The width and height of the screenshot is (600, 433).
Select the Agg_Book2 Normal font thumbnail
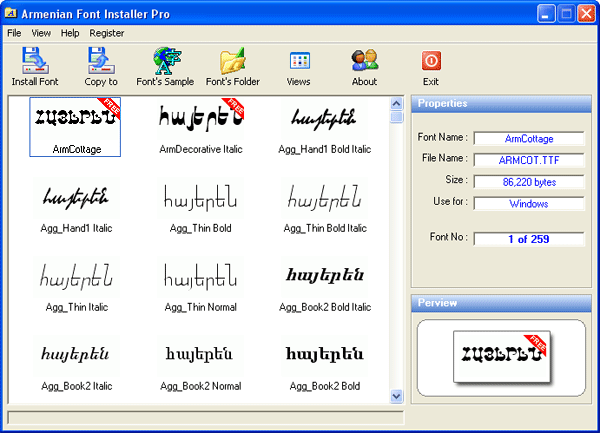click(x=201, y=355)
